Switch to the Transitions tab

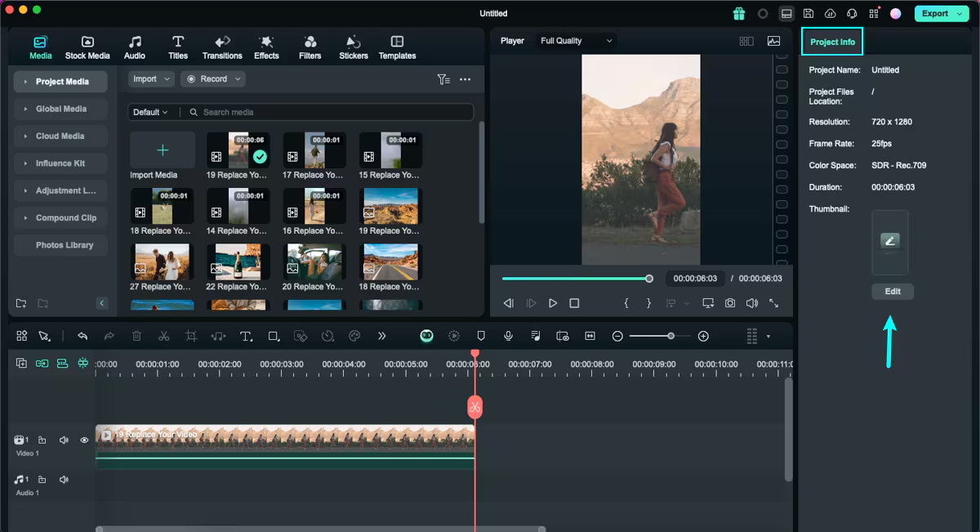click(x=222, y=47)
